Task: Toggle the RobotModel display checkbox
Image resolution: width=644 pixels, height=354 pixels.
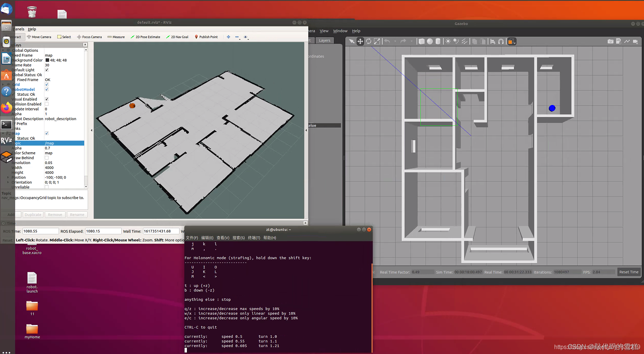Action: (x=47, y=89)
